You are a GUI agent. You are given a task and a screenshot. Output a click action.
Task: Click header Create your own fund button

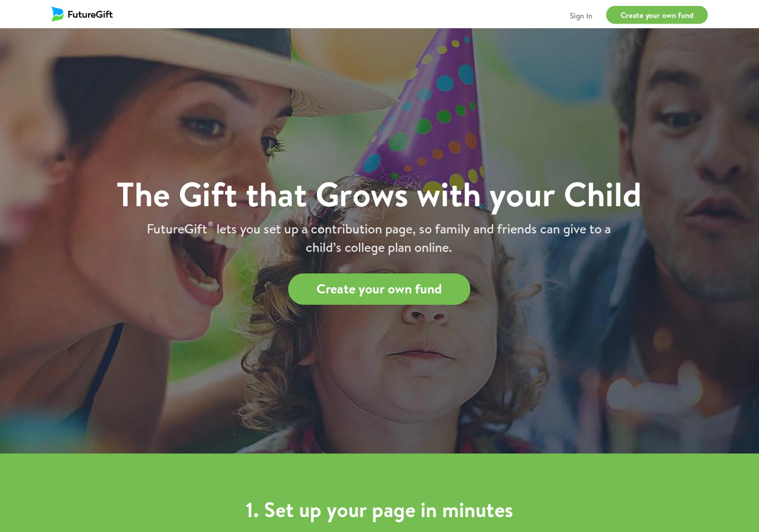(656, 15)
